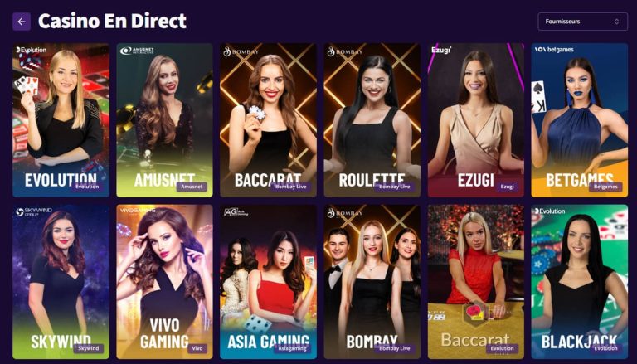The image size is (637, 364).
Task: Click the AG Asia Gaming logo
Action: 236,212
